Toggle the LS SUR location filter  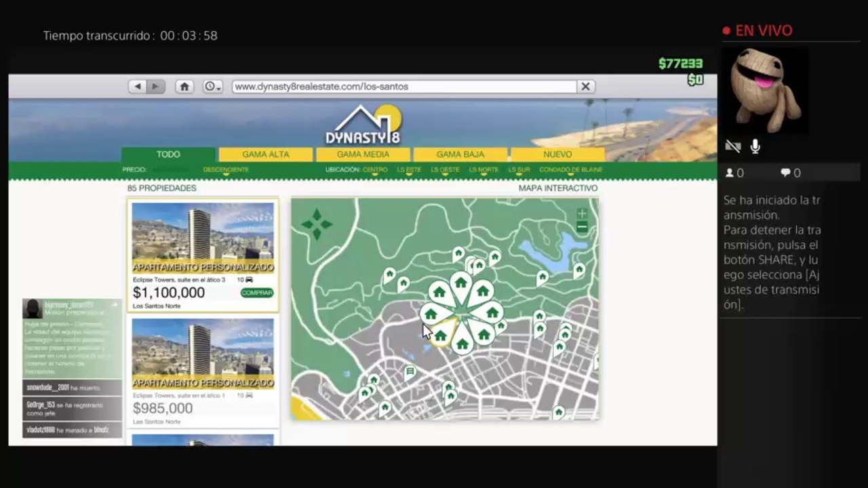(519, 169)
